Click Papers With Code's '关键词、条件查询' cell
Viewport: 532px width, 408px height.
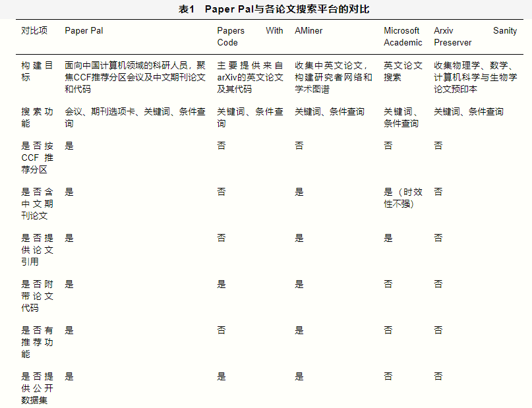coord(250,117)
